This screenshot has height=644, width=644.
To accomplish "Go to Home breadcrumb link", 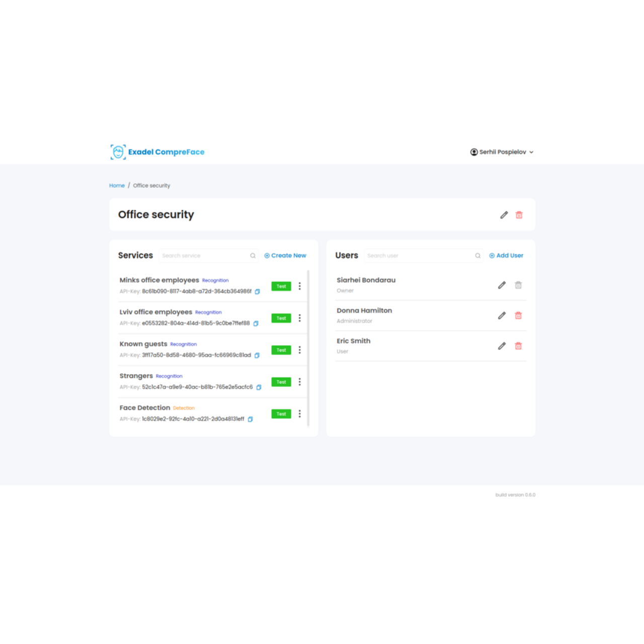I will pos(117,186).
